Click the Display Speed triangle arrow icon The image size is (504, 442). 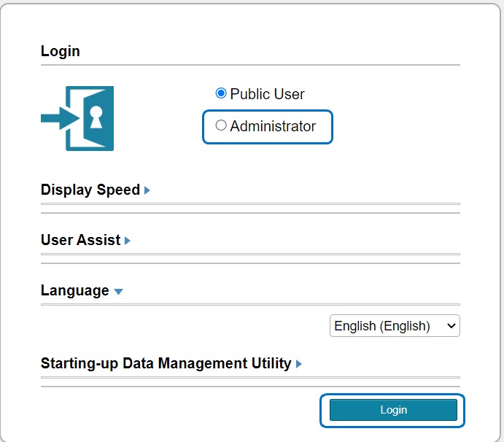tap(147, 190)
